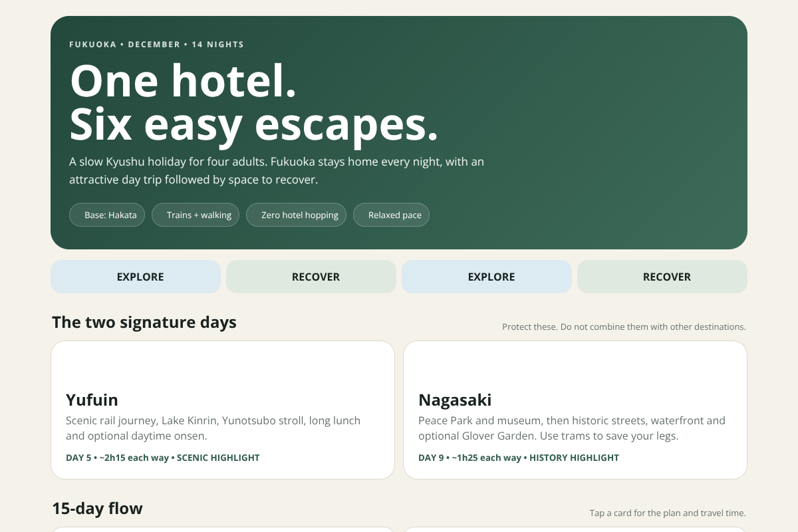Click the Tap a card hint text
798x532 pixels.
(x=668, y=513)
